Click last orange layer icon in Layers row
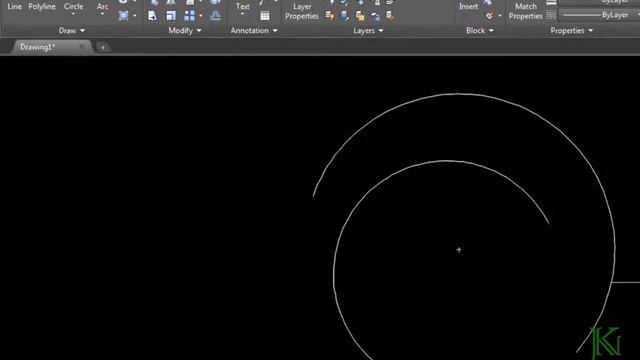The image size is (640, 360). 390,16
